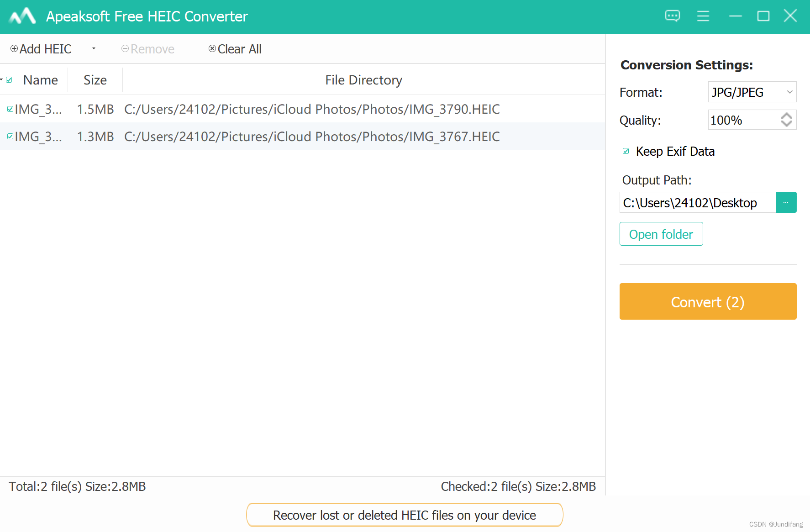Viewport: 810px width, 532px height.
Task: Click the 1.3MB size cell
Action: pos(95,137)
